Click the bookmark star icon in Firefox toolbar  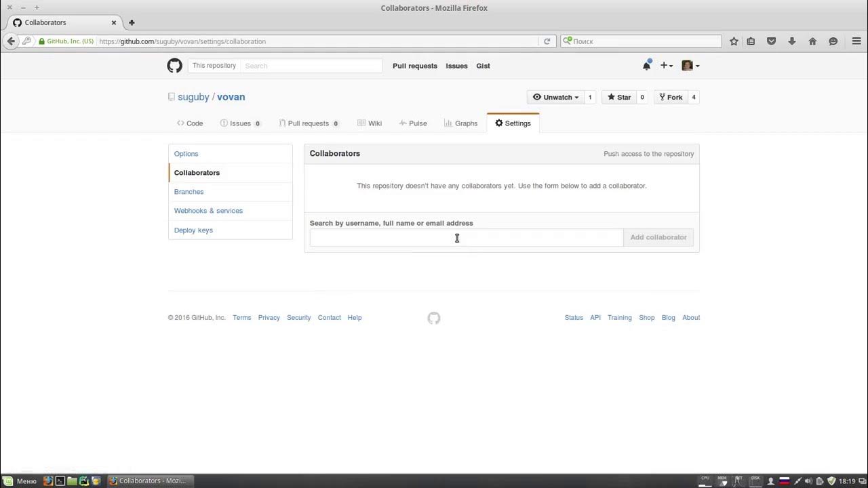[734, 41]
